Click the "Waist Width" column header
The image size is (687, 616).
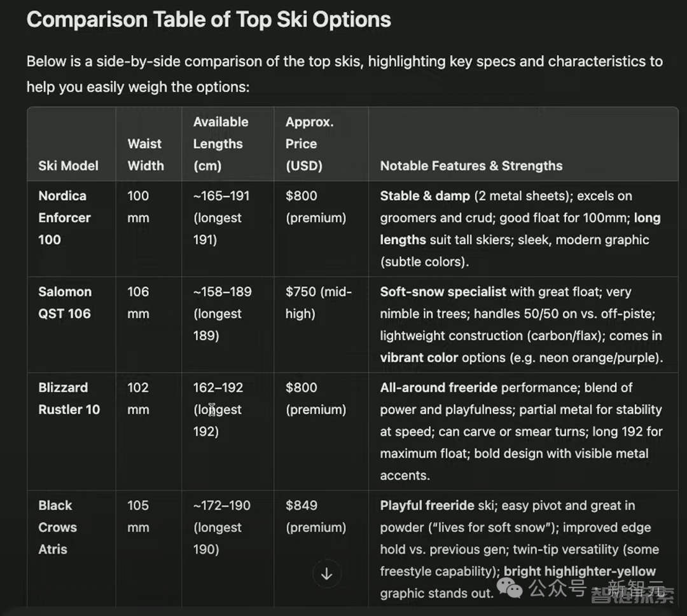(x=145, y=154)
